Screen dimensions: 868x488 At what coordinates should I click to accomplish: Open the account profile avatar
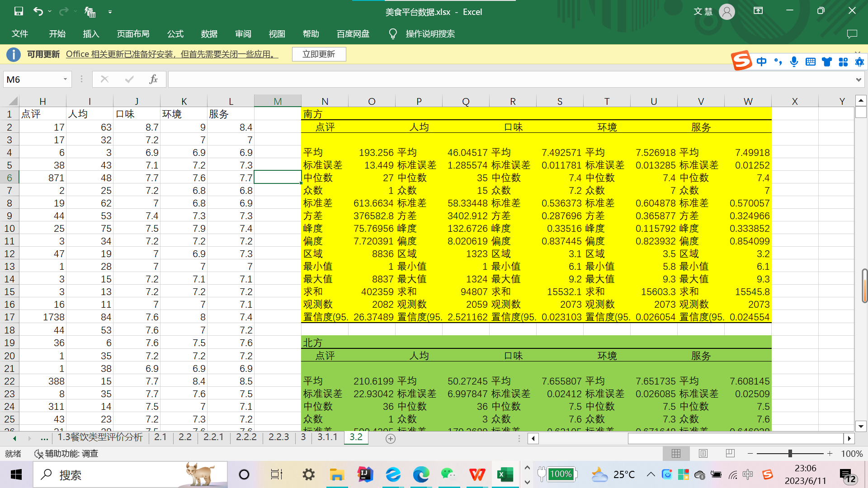click(x=726, y=12)
